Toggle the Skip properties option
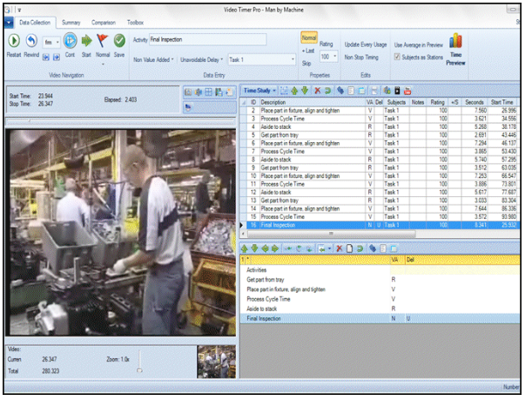532x401 pixels. point(306,63)
